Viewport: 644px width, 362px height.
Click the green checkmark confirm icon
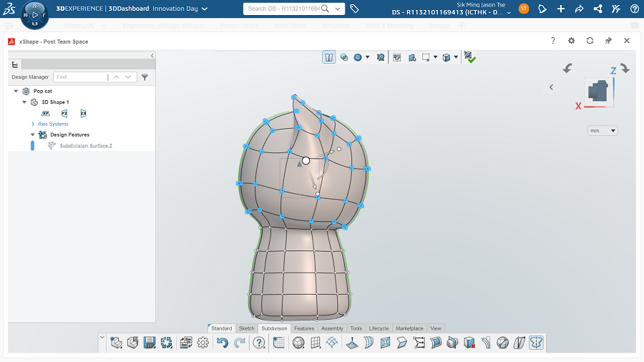469,57
